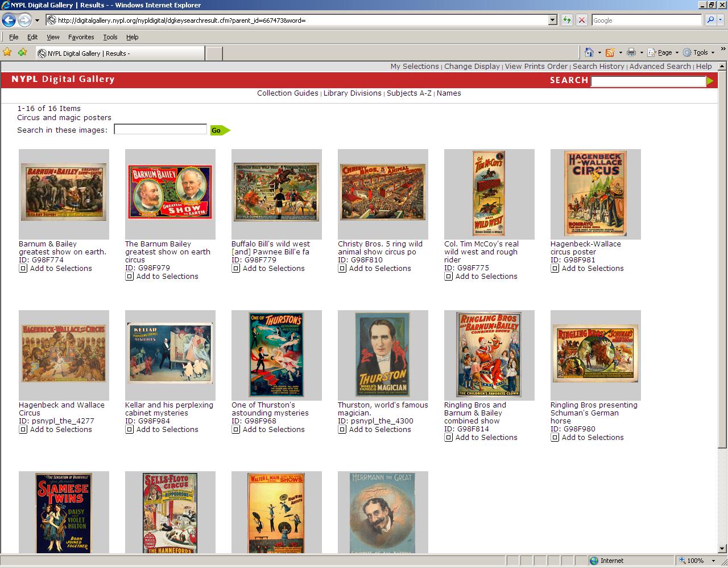Tick Add to Selections for G98F779

tap(236, 269)
